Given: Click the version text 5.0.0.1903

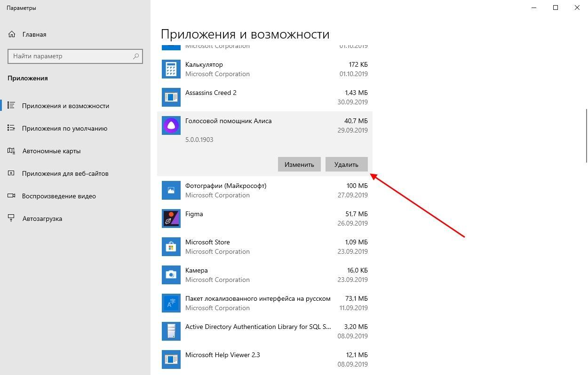Looking at the screenshot, I should 199,140.
